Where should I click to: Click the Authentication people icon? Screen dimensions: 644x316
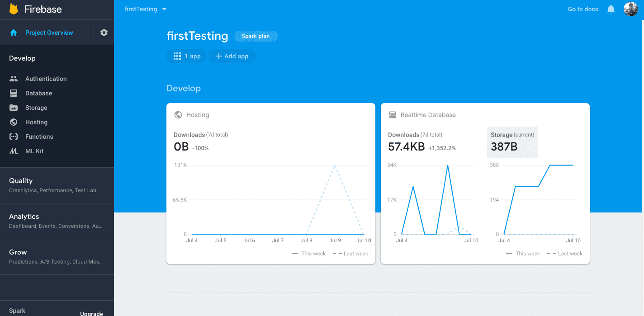pyautogui.click(x=14, y=79)
